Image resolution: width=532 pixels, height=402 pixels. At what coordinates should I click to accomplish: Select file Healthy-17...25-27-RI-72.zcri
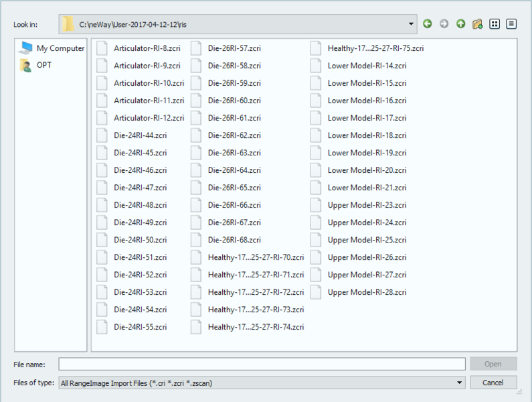click(x=256, y=292)
